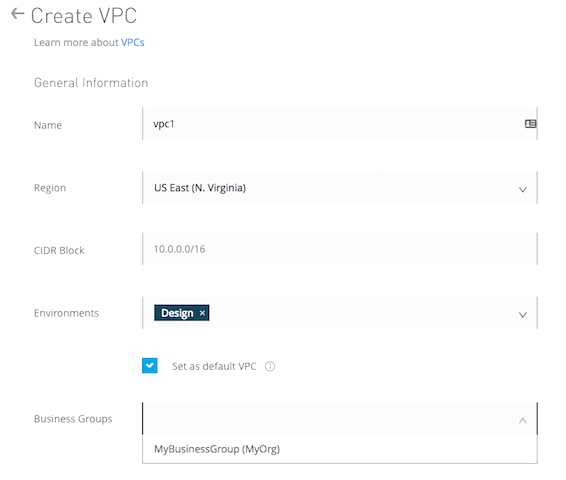This screenshot has height=480, width=566.
Task: Click the CIDR Block input field
Action: [340, 249]
